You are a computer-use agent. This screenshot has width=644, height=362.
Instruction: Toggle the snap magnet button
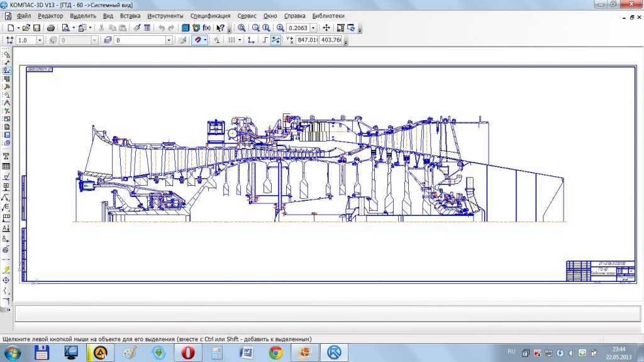(197, 40)
